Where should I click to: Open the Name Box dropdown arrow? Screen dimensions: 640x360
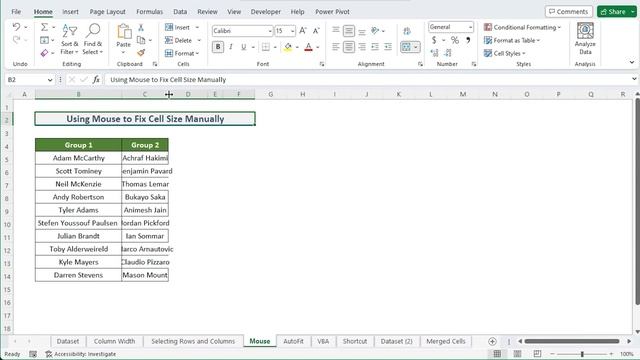pos(50,80)
